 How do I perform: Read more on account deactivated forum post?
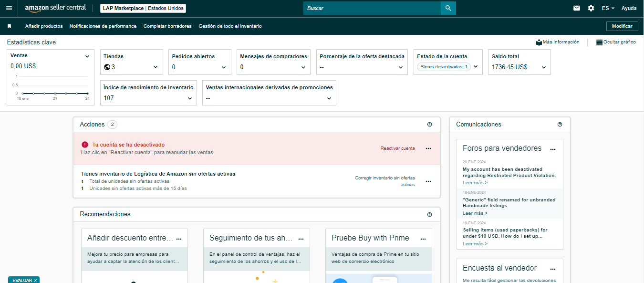tap(475, 183)
